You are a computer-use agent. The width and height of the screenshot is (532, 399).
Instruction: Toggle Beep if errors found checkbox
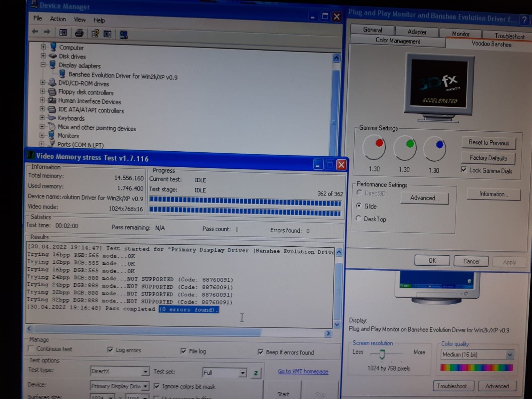pyautogui.click(x=260, y=352)
